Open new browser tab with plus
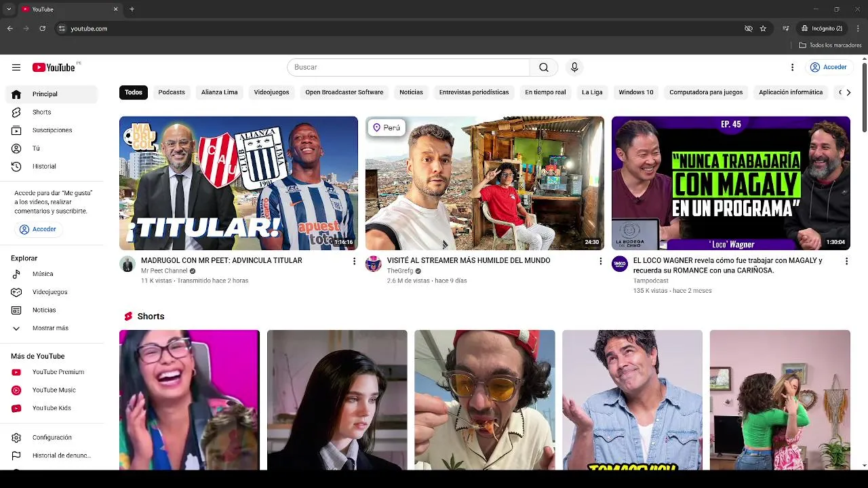868x488 pixels. [132, 9]
